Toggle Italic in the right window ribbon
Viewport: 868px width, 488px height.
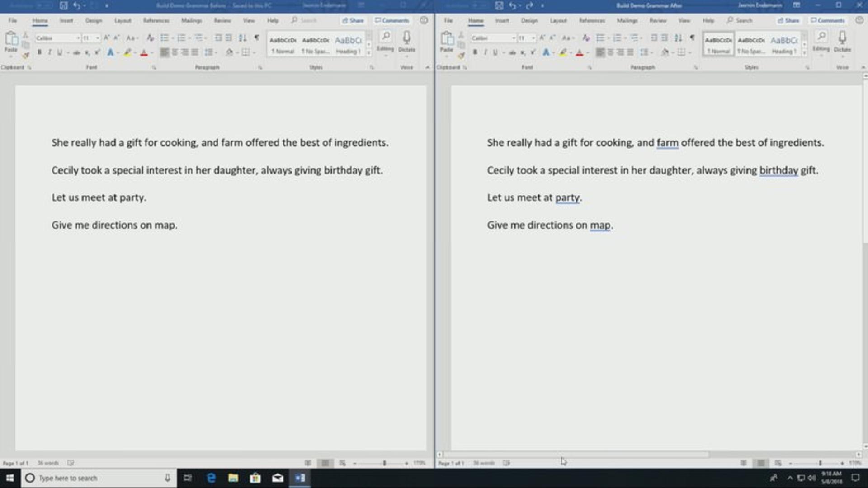(x=485, y=52)
